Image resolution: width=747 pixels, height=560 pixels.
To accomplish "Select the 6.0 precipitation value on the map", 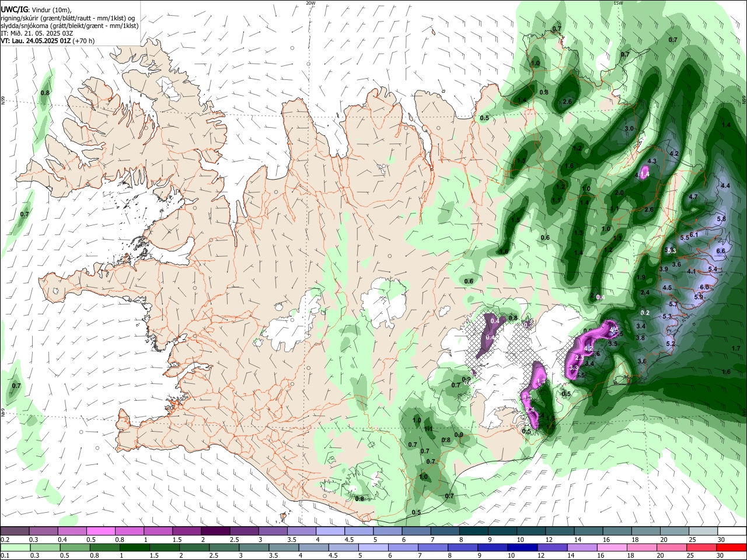I will [704, 287].
